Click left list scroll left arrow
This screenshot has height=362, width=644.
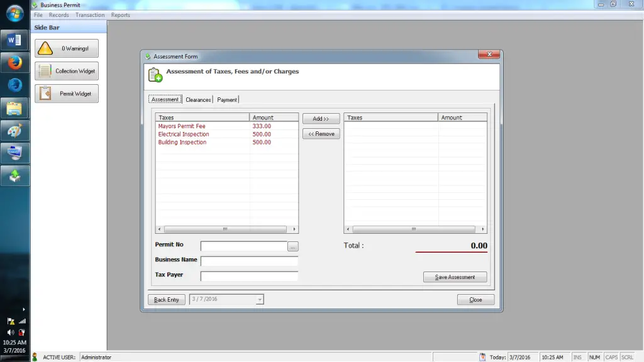click(160, 229)
